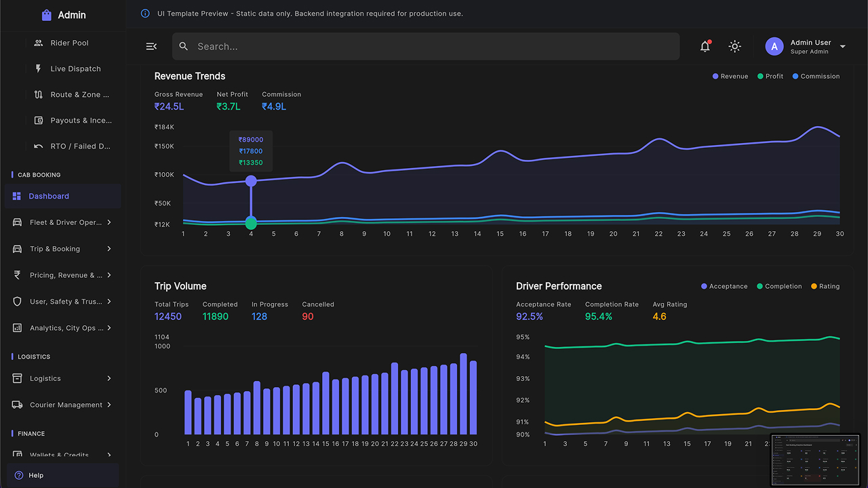Click the RTO / Failed return icon
868x488 pixels.
point(39,146)
